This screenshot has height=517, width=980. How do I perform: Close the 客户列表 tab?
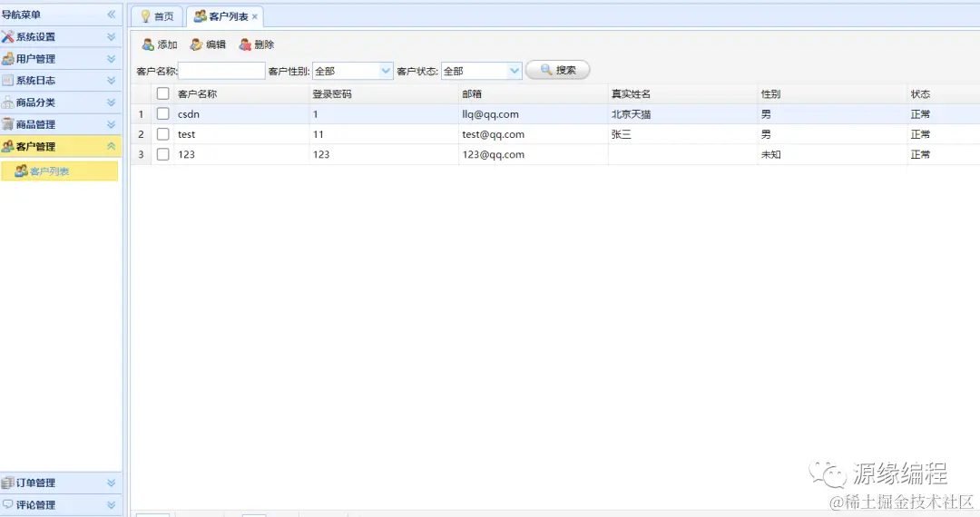pos(254,17)
